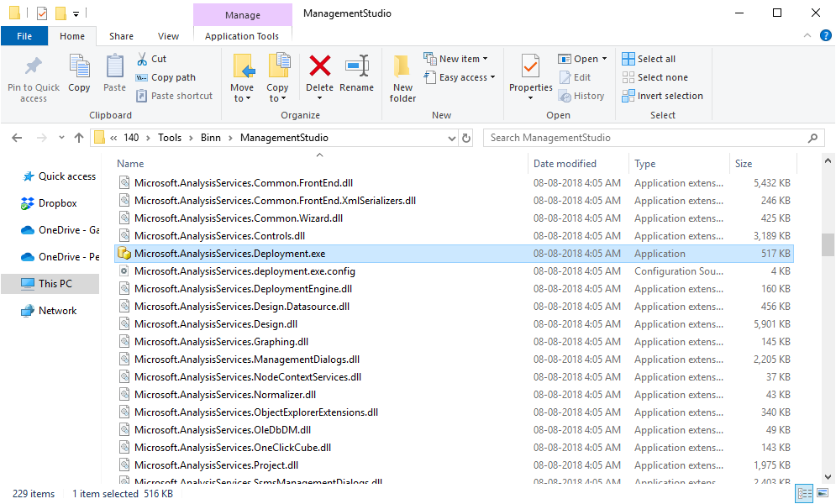Create a New folder
836x504 pixels.
pyautogui.click(x=402, y=78)
